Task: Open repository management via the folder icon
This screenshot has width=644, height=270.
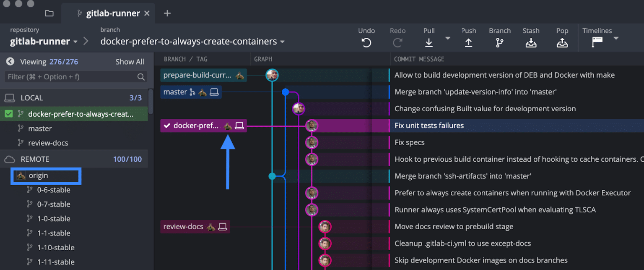Action: [x=49, y=13]
